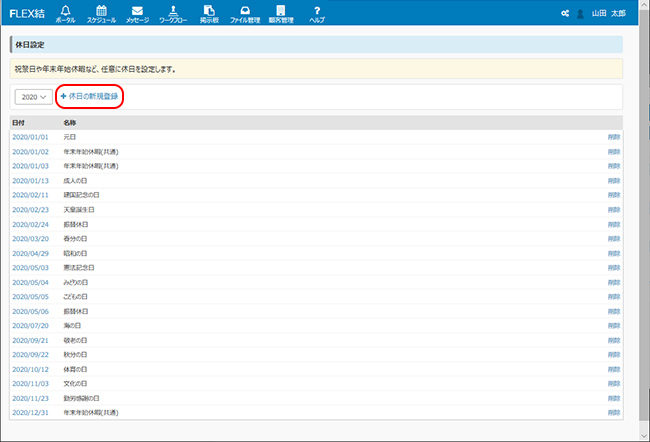The width and height of the screenshot is (650, 442).
Task: Click the FLEX結 logo
Action: [27, 14]
